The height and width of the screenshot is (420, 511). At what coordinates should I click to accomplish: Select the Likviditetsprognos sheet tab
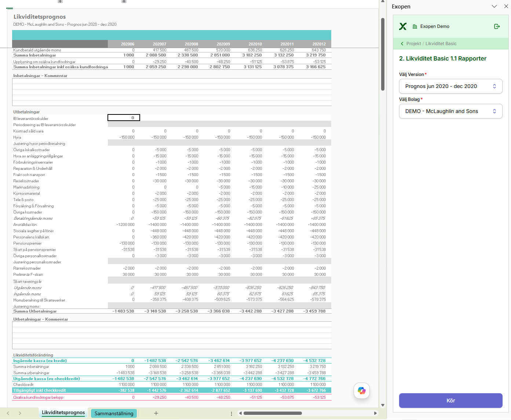click(63, 413)
